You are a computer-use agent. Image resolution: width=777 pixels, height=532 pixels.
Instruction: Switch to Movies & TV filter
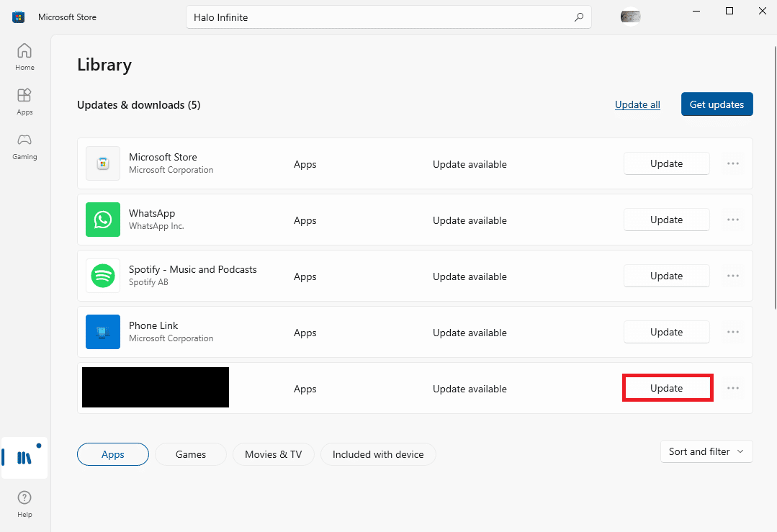tap(273, 454)
